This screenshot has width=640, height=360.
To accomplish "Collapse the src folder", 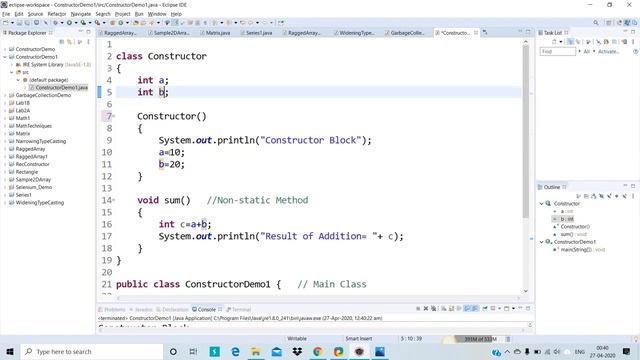I will (12, 72).
